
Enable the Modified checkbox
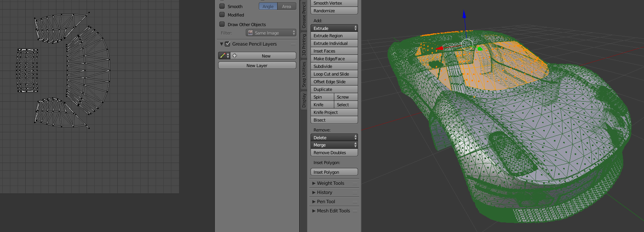click(222, 15)
